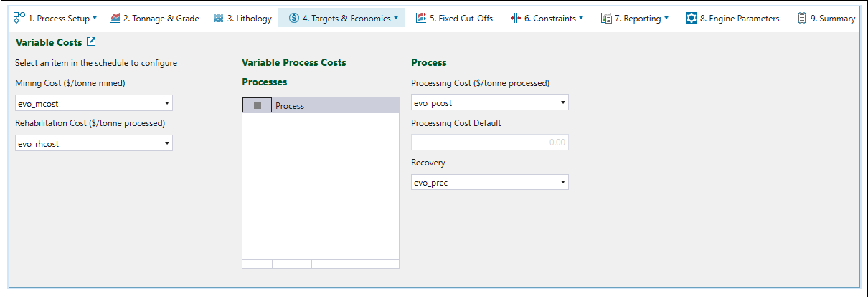This screenshot has height=298, width=868.
Task: Open the Variable Costs external link icon
Action: 91,42
